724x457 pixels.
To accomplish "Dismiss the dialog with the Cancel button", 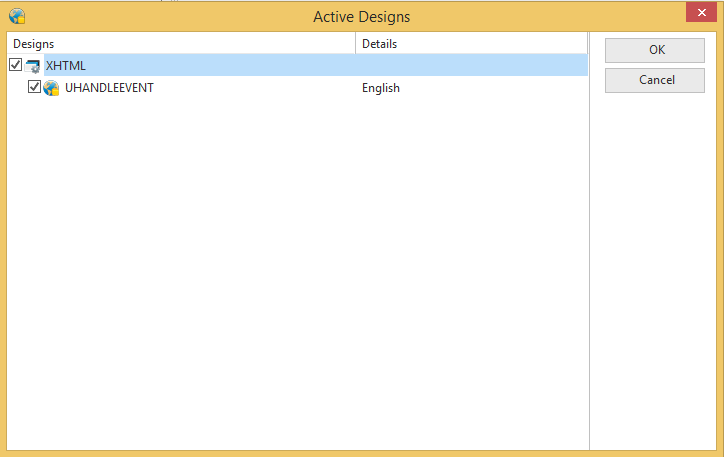I will click(x=655, y=80).
